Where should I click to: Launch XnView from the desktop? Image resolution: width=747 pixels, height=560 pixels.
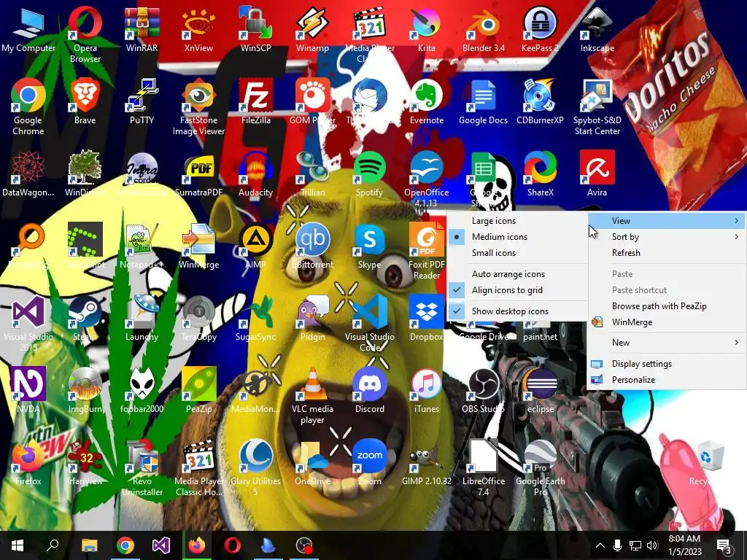point(198,29)
